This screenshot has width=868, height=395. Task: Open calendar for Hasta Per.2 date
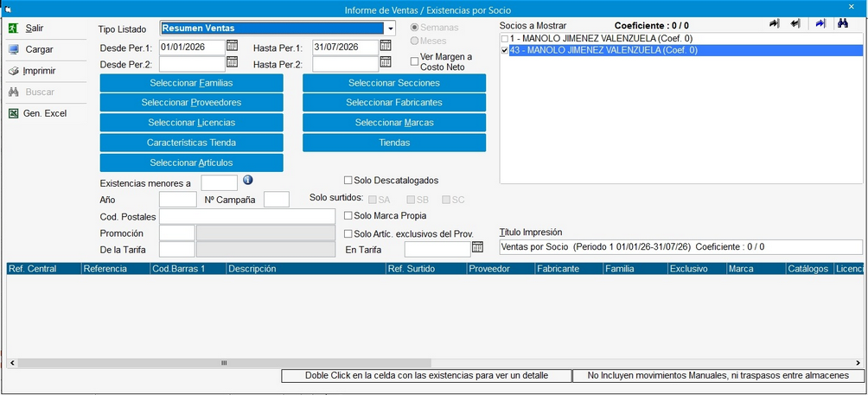tap(386, 62)
